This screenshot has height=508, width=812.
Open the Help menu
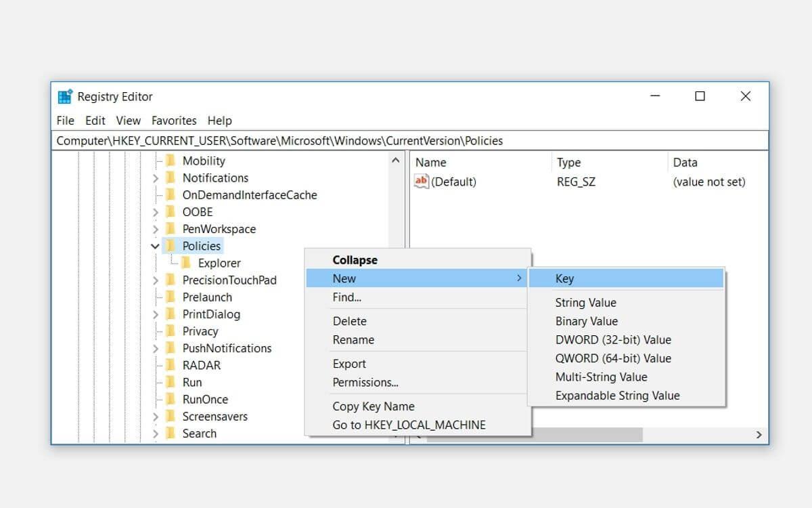[x=220, y=121]
